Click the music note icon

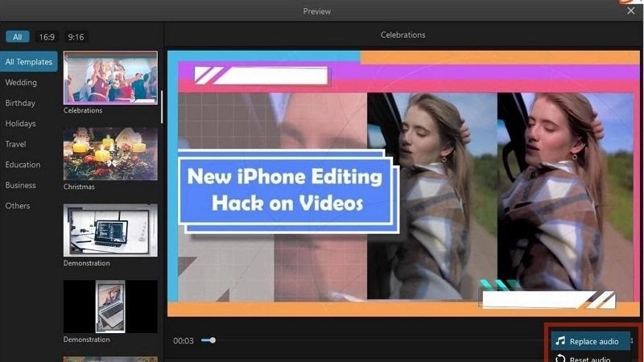click(560, 340)
